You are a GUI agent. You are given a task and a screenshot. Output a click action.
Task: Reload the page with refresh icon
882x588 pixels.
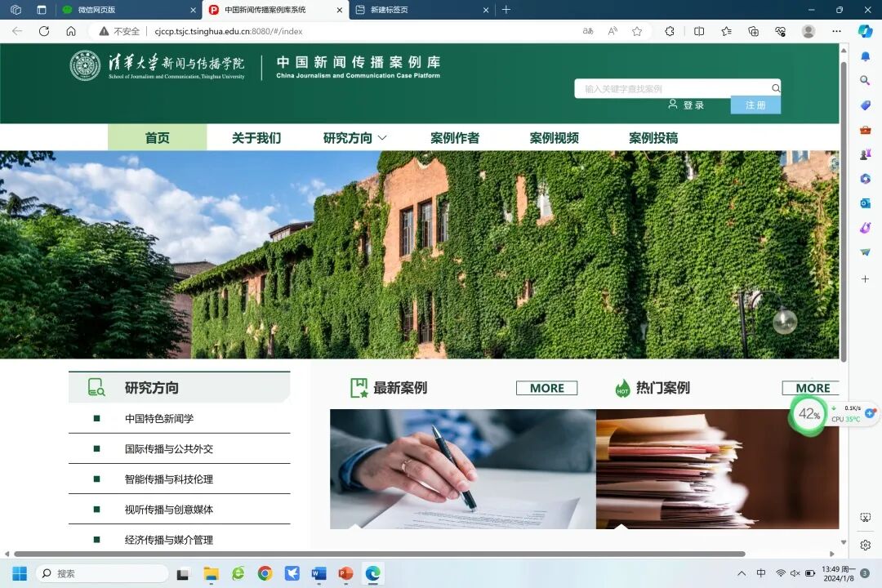coord(44,31)
